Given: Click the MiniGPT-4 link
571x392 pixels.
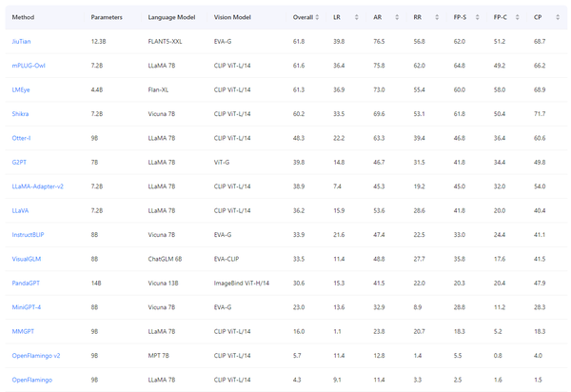Looking at the screenshot, I should [28, 306].
